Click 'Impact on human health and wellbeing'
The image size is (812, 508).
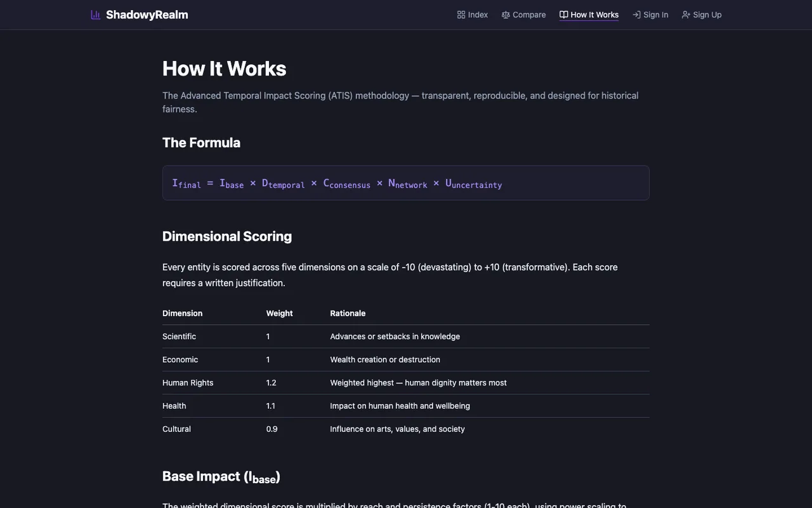pos(400,406)
